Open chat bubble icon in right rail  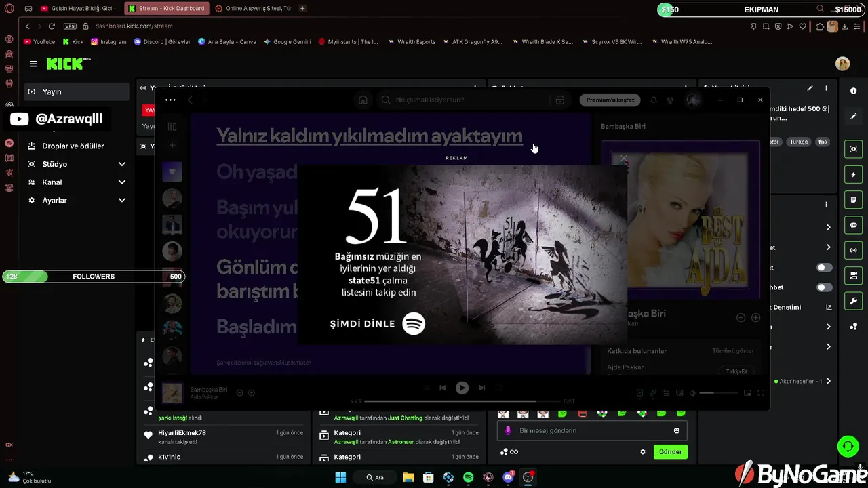(853, 225)
